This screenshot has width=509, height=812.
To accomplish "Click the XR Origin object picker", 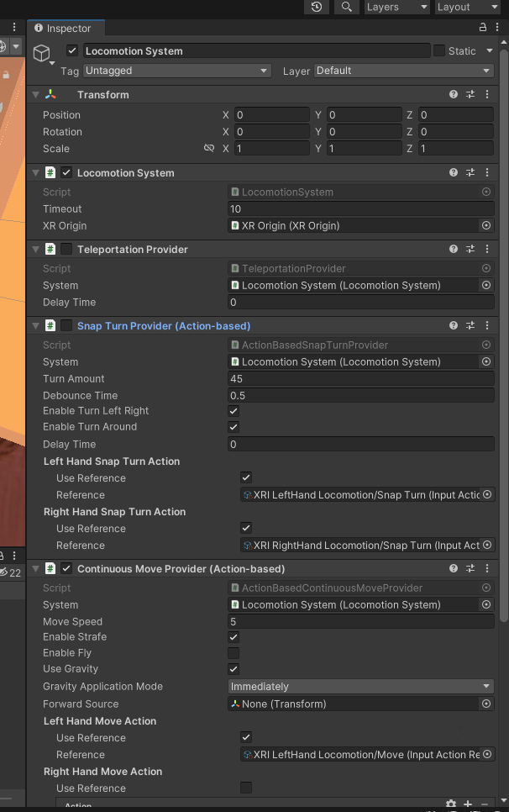I will [x=485, y=226].
